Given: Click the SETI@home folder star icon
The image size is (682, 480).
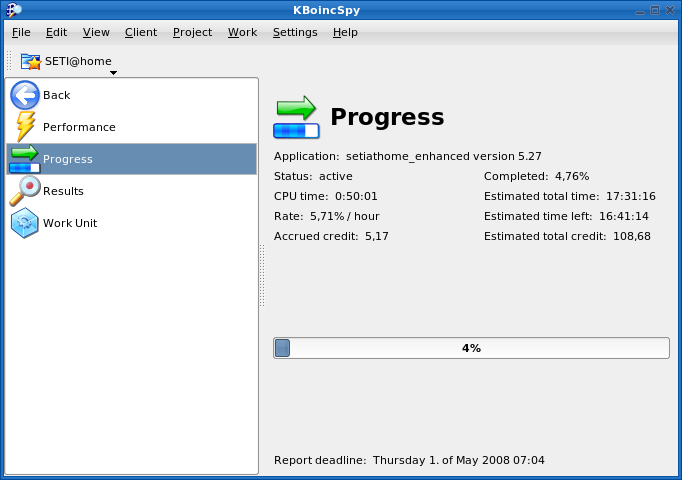Looking at the screenshot, I should coord(31,61).
